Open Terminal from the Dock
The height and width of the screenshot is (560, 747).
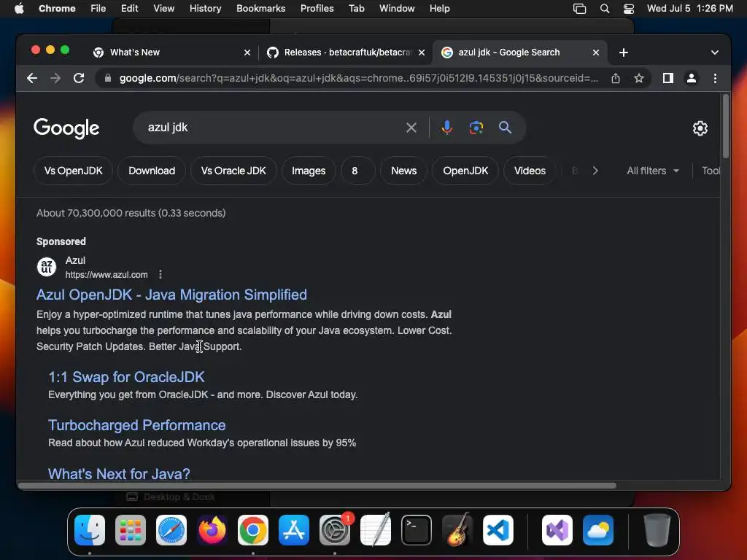pos(417,530)
